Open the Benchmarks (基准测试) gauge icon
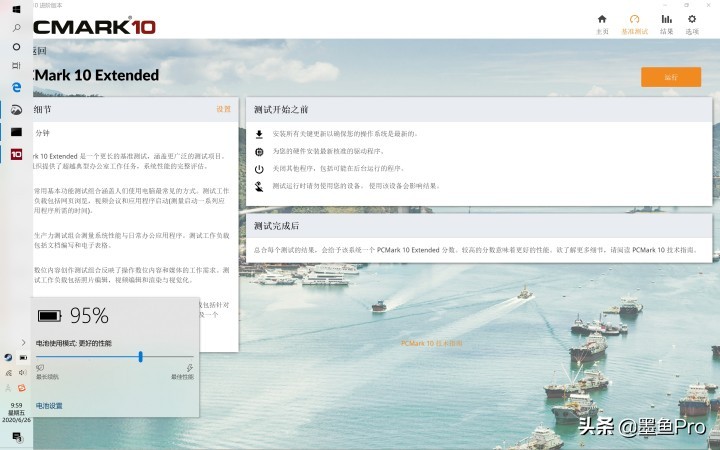The width and height of the screenshot is (720, 450). (x=634, y=19)
